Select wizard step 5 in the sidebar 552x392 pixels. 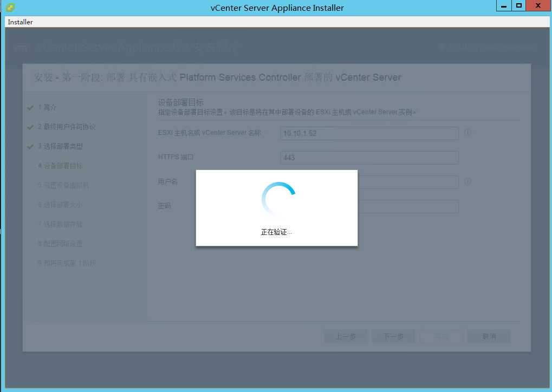point(63,185)
